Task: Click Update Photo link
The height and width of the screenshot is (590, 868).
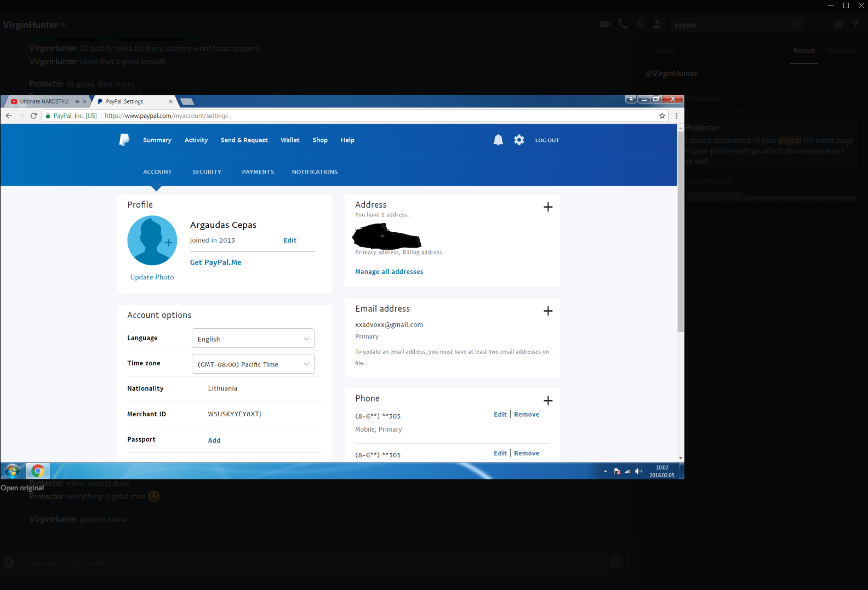Action: pyautogui.click(x=152, y=277)
